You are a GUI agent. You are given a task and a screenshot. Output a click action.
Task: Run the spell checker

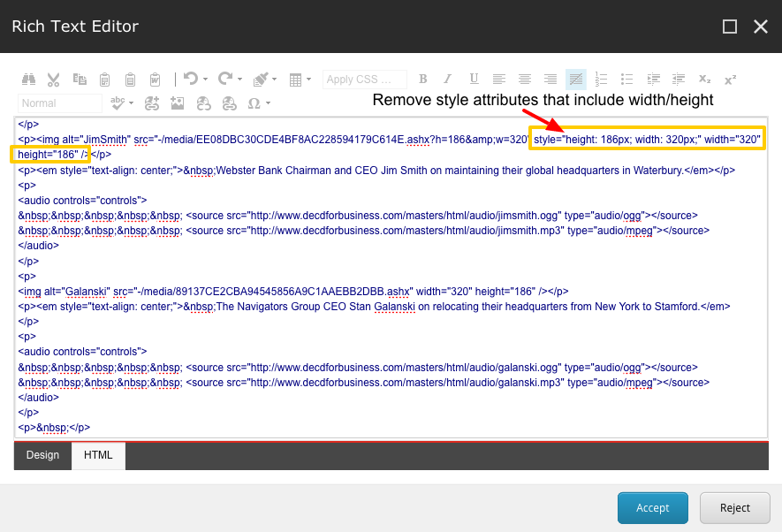click(120, 103)
